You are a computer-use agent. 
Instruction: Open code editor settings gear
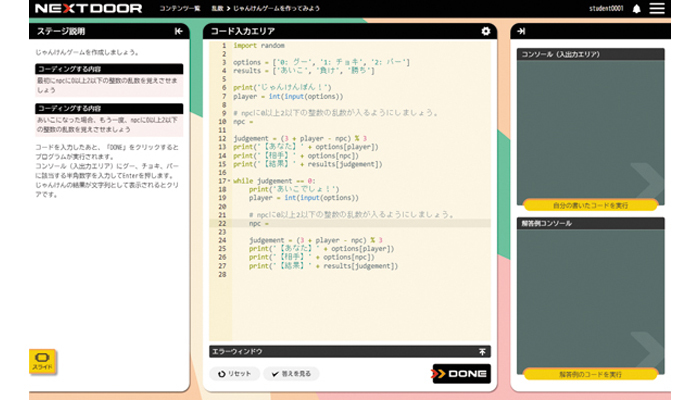click(486, 31)
